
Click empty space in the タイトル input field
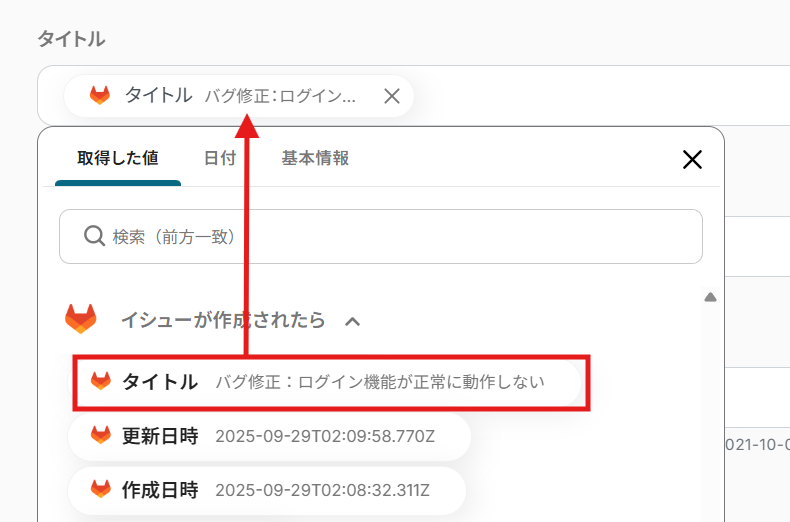[600, 96]
